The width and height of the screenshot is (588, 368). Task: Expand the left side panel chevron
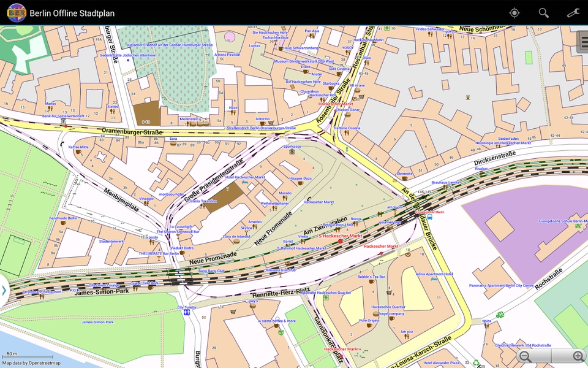4,291
